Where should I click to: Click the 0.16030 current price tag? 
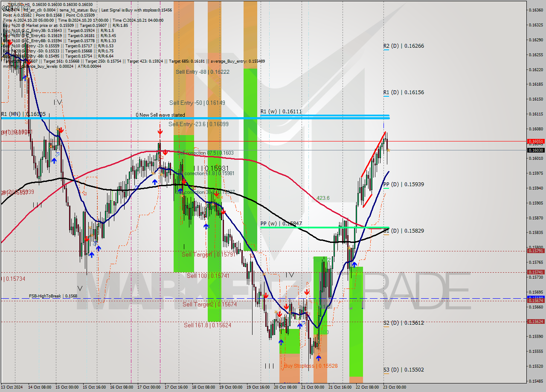[x=536, y=150]
